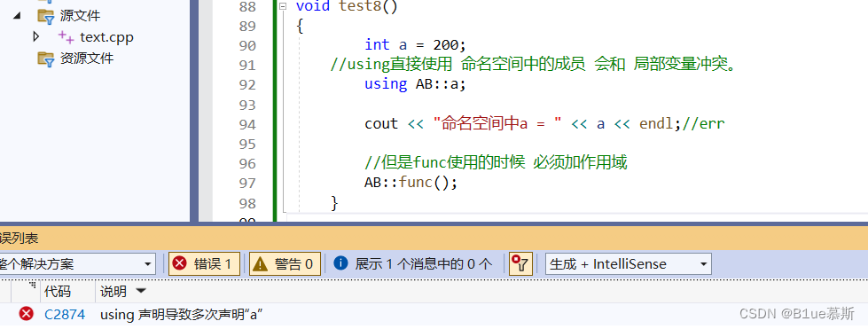This screenshot has height=329, width=868.
Task: Click the red error icon in 错误 1
Action: [x=179, y=263]
